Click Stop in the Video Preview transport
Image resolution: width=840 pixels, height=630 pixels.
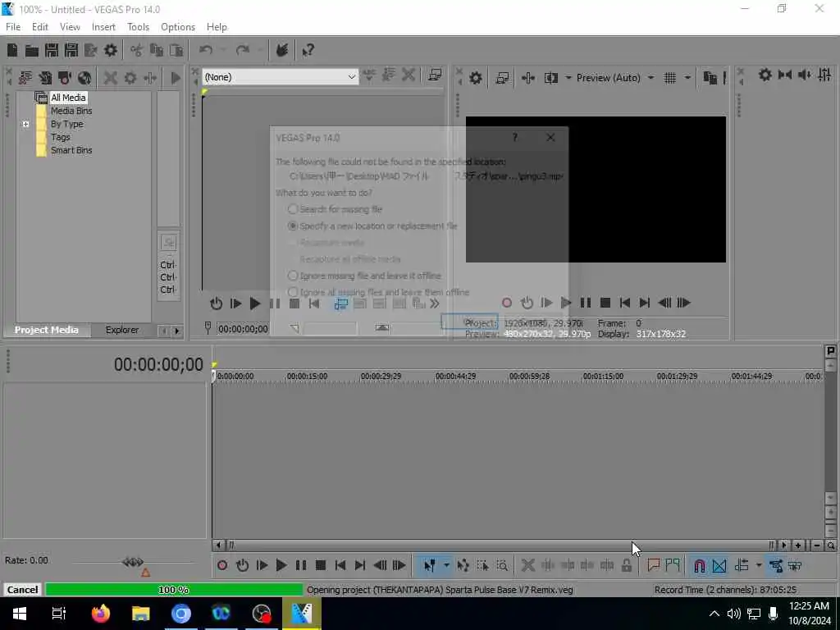[x=605, y=303]
